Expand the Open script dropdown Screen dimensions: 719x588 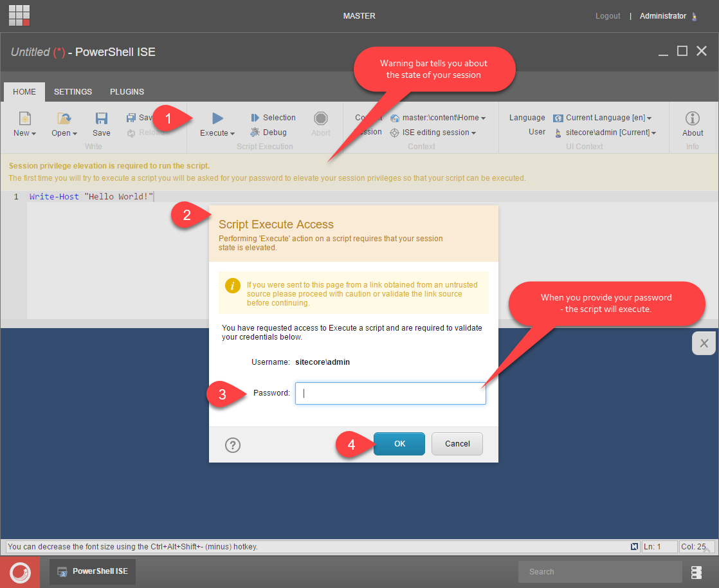64,133
